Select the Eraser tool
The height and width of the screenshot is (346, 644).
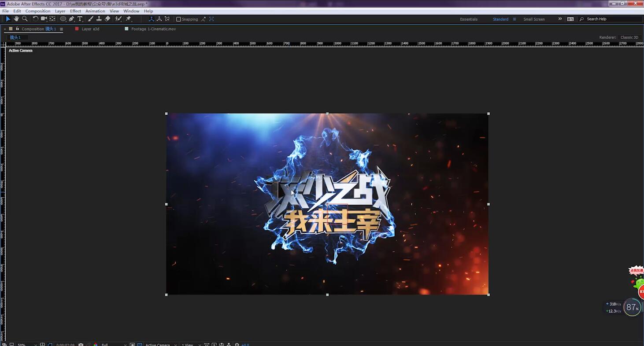[x=107, y=19]
